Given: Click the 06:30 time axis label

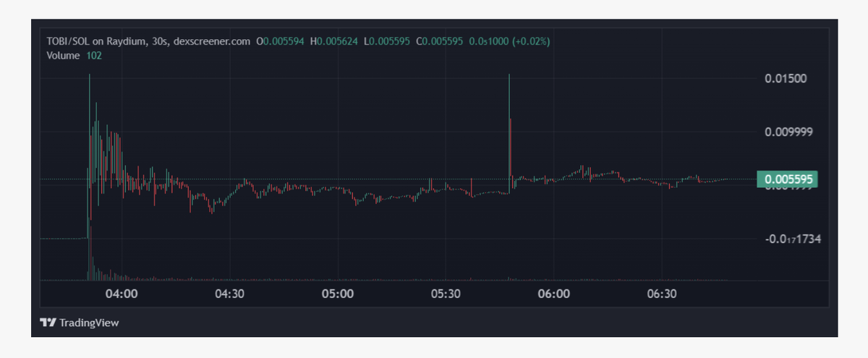Looking at the screenshot, I should 661,294.
